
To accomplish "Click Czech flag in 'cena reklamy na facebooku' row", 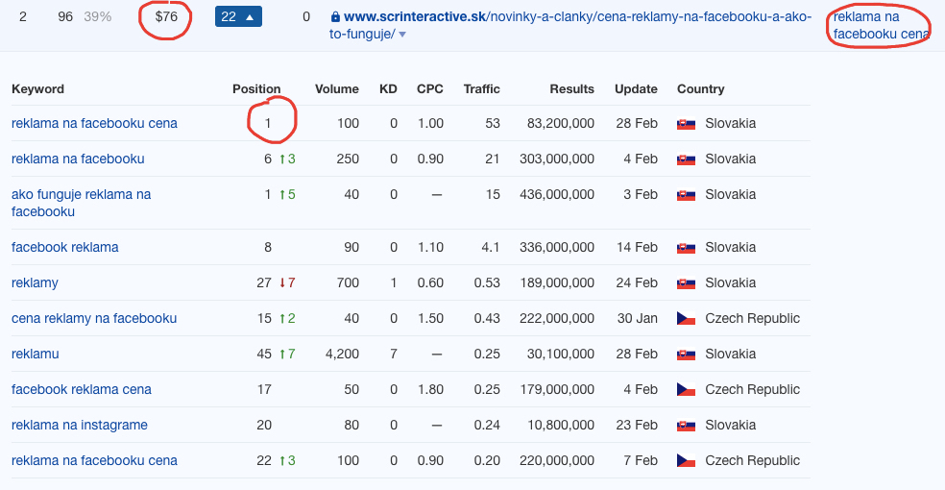I will (686, 319).
